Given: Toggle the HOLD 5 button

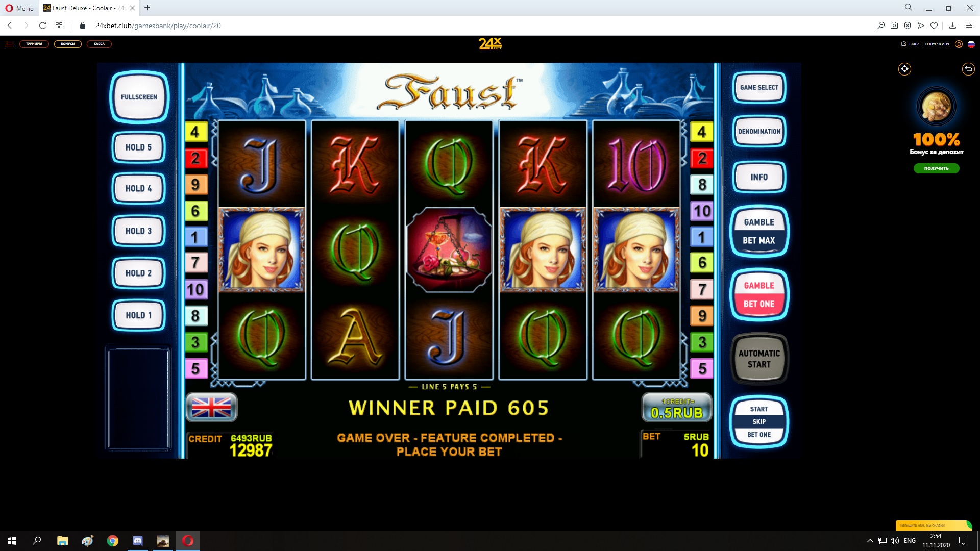Looking at the screenshot, I should 139,147.
